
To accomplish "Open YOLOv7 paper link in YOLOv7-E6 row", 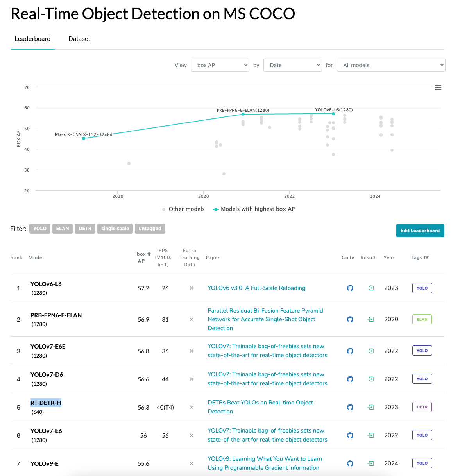I will click(x=267, y=435).
